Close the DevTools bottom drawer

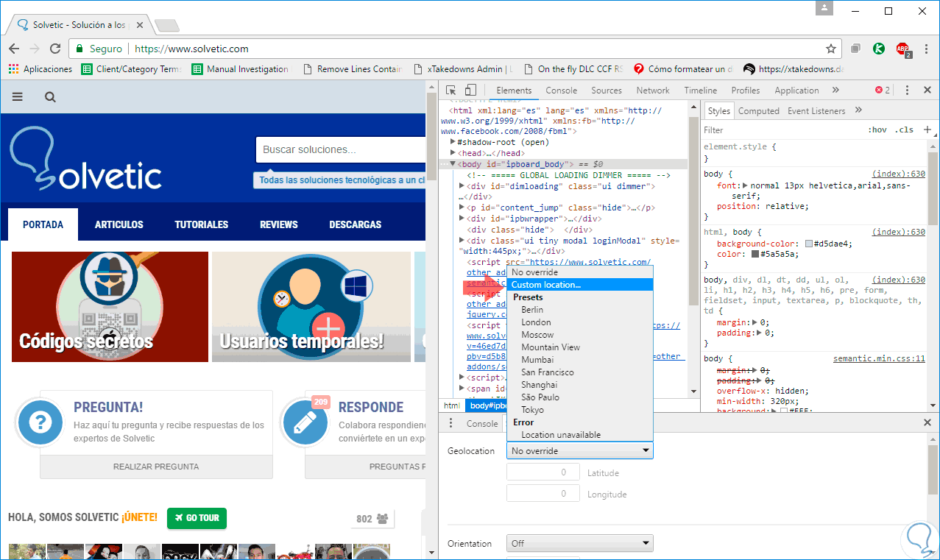coord(927,423)
